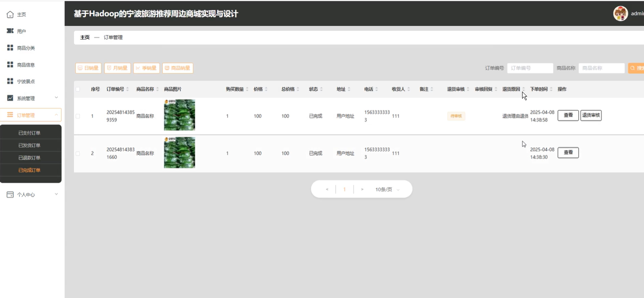Sort by 地址 column arrows
The height and width of the screenshot is (298, 644).
click(x=349, y=89)
